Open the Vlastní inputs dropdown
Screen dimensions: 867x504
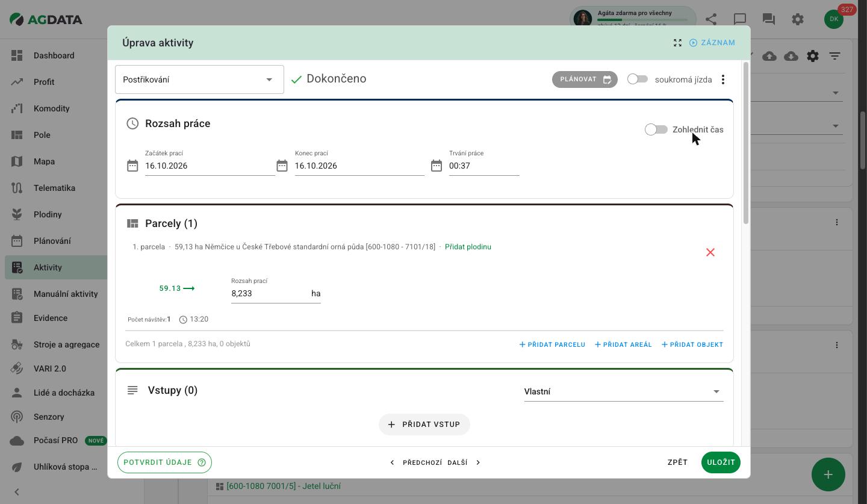pyautogui.click(x=624, y=391)
